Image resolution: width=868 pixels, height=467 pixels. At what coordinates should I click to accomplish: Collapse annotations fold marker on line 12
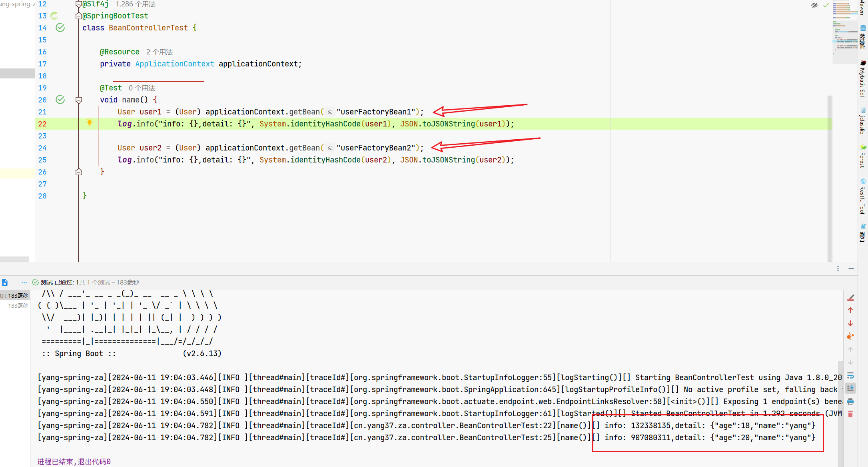pos(79,4)
